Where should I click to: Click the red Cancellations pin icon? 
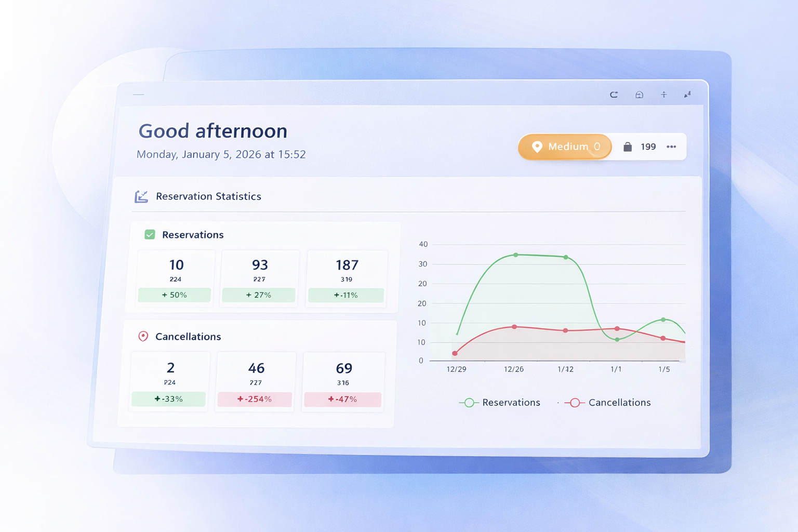point(143,337)
